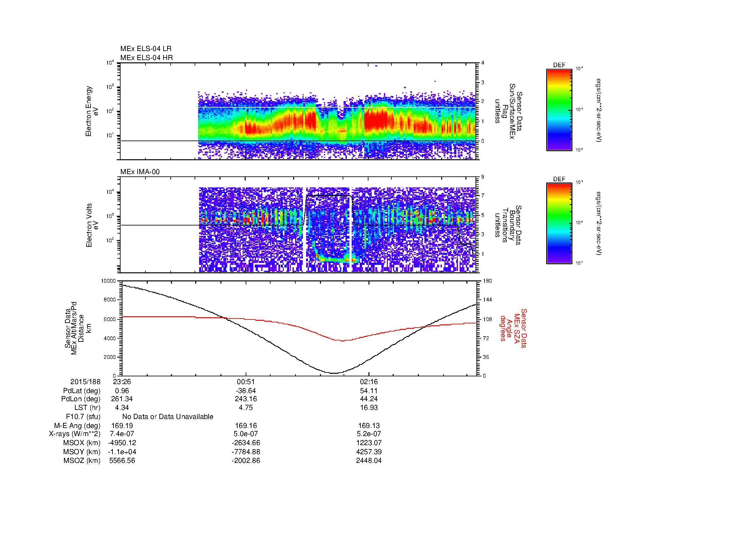Click the 'MEx Alt/Mars/Pd Distance km' axis label

78,328
